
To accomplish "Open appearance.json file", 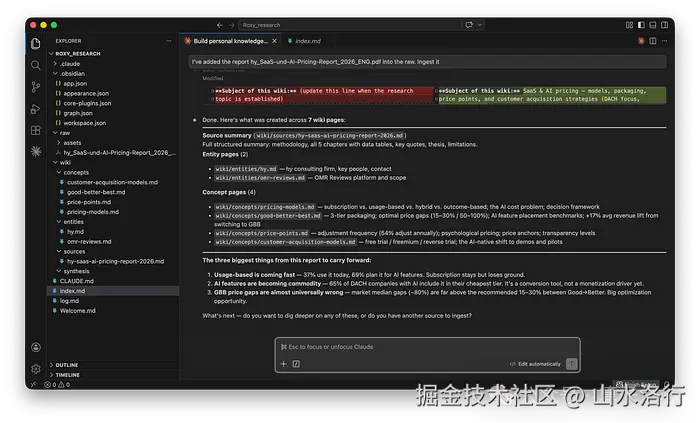I will pyautogui.click(x=86, y=93).
